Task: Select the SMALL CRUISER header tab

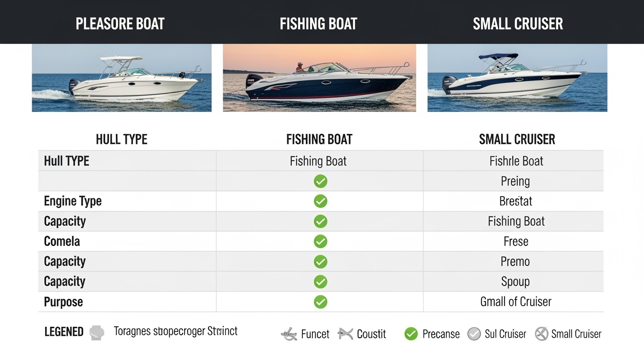Action: point(518,24)
